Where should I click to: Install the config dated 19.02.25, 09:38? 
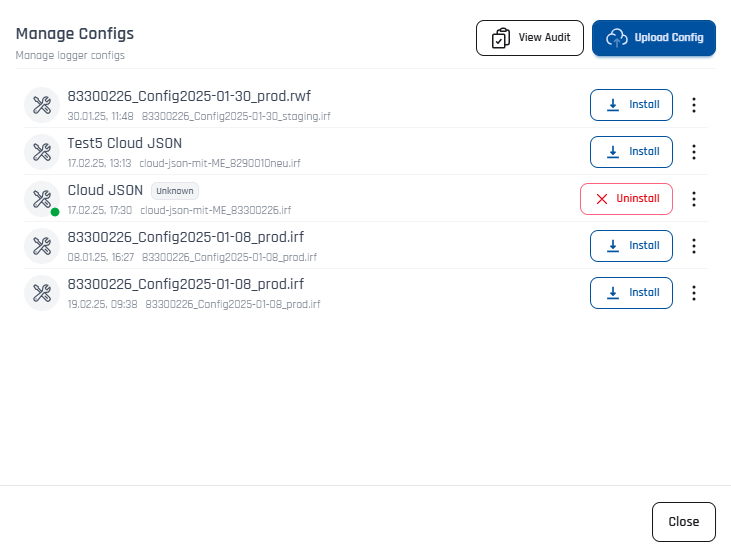pos(631,293)
